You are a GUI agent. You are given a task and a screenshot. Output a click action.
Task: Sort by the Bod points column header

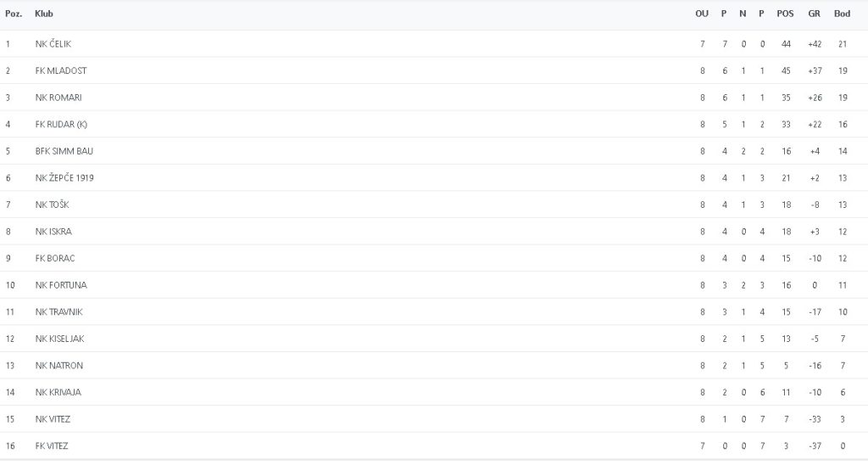(x=842, y=14)
